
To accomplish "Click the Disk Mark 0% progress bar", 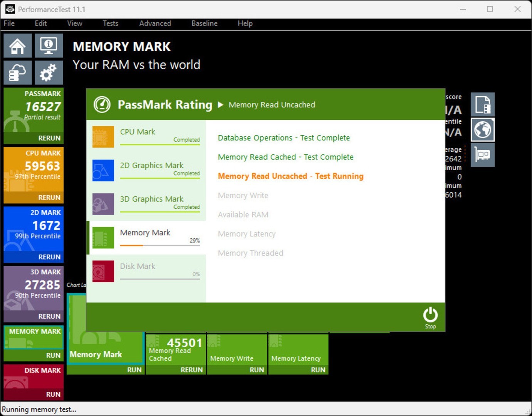I will [x=160, y=279].
